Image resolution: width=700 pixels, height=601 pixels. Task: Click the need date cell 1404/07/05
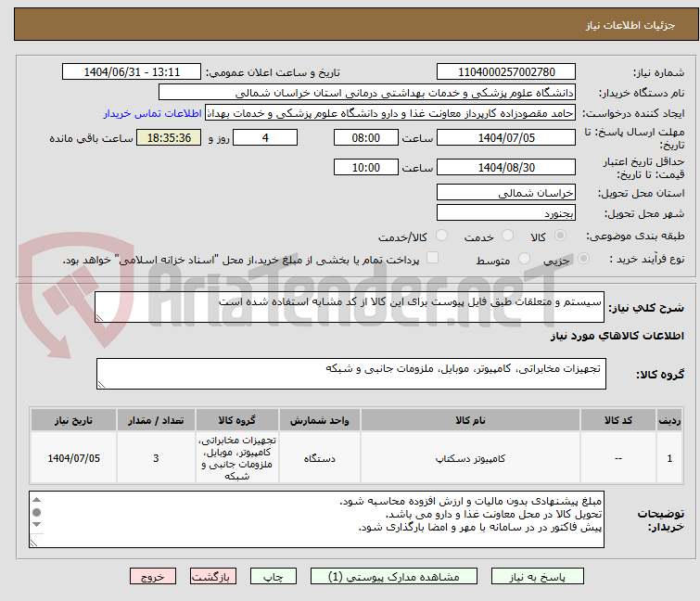[73, 458]
